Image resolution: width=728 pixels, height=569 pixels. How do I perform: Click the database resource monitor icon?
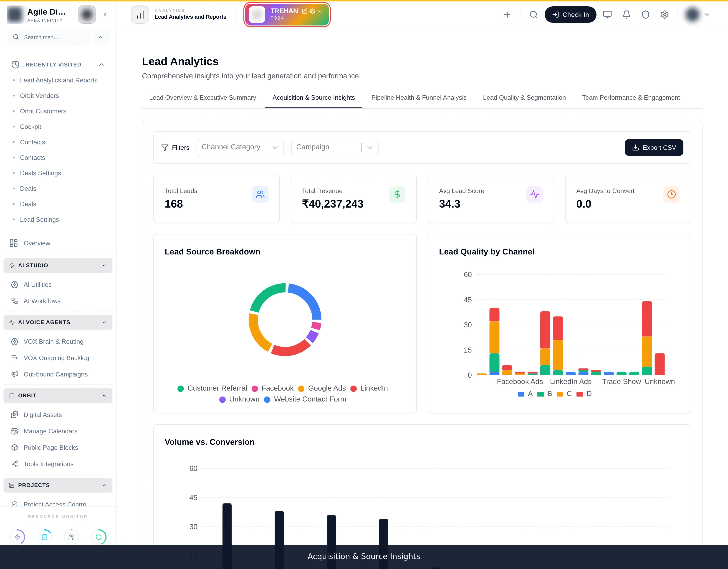44,537
